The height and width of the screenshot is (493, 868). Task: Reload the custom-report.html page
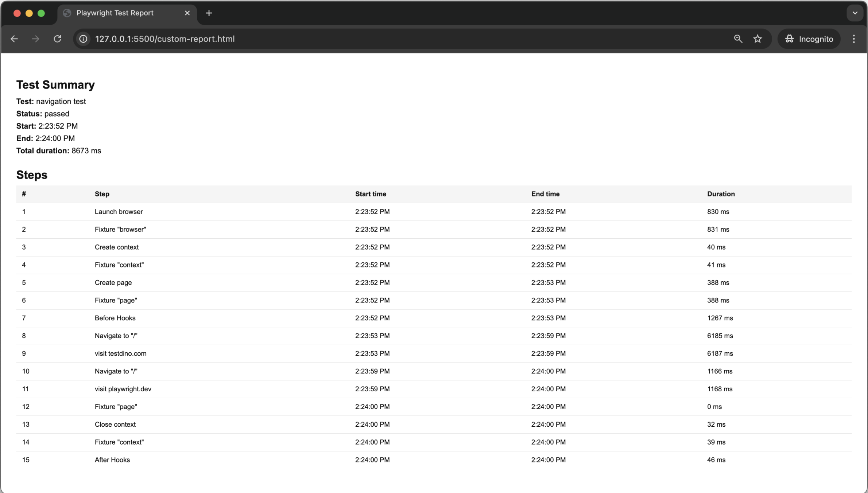pos(57,39)
